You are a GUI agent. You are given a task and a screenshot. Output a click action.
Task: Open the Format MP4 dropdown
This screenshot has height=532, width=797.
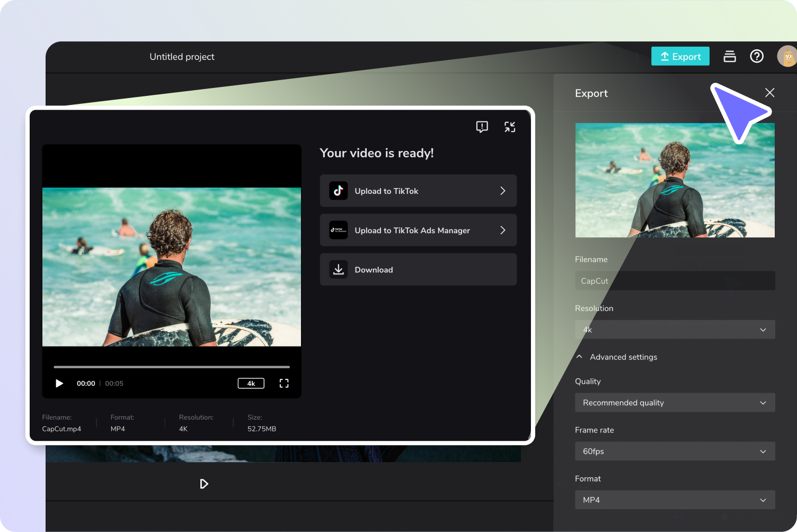pyautogui.click(x=675, y=500)
